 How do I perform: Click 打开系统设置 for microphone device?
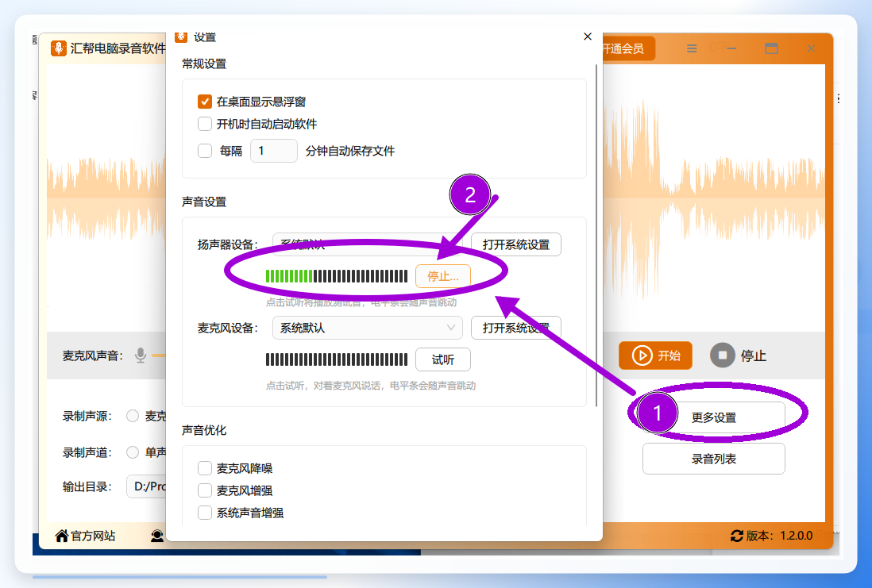point(516,328)
